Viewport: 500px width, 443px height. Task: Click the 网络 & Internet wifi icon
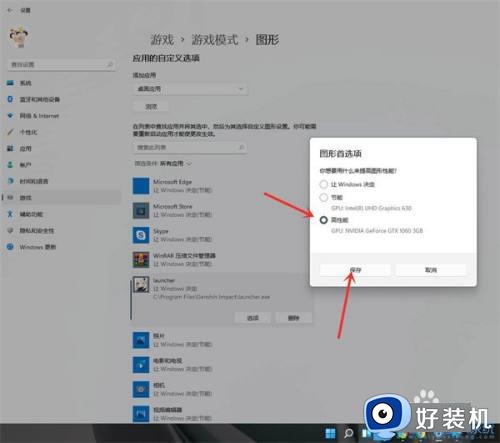click(x=10, y=116)
